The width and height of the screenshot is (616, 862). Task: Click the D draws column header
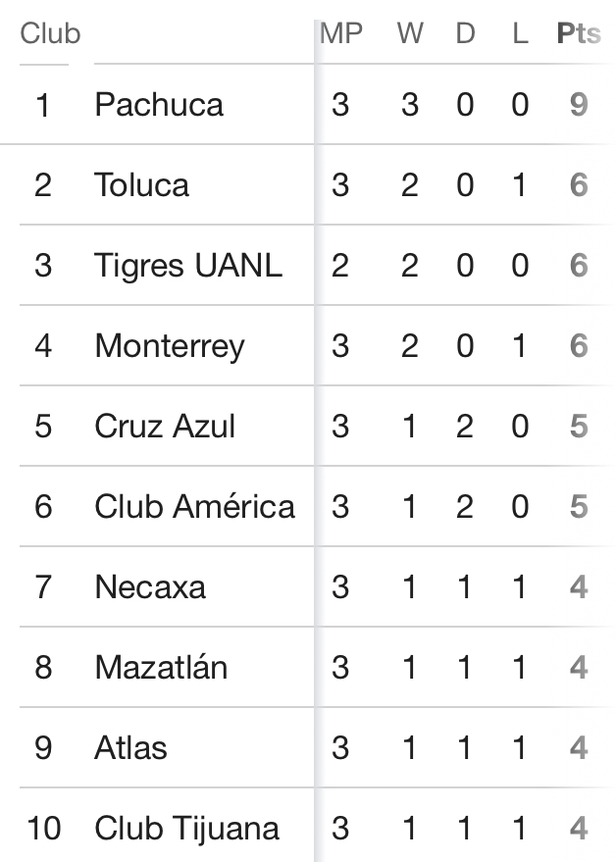465,33
